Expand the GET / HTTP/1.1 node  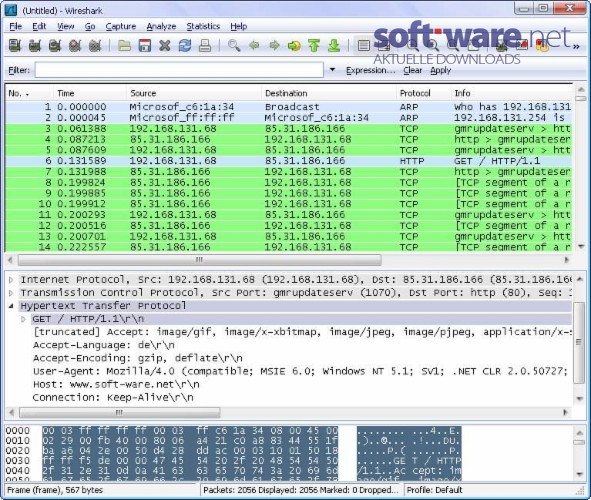click(x=23, y=319)
